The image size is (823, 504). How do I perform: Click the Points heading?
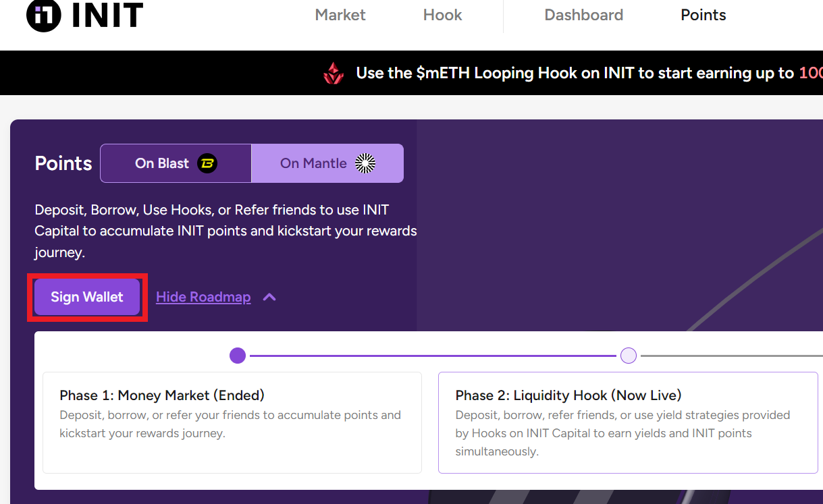point(63,163)
